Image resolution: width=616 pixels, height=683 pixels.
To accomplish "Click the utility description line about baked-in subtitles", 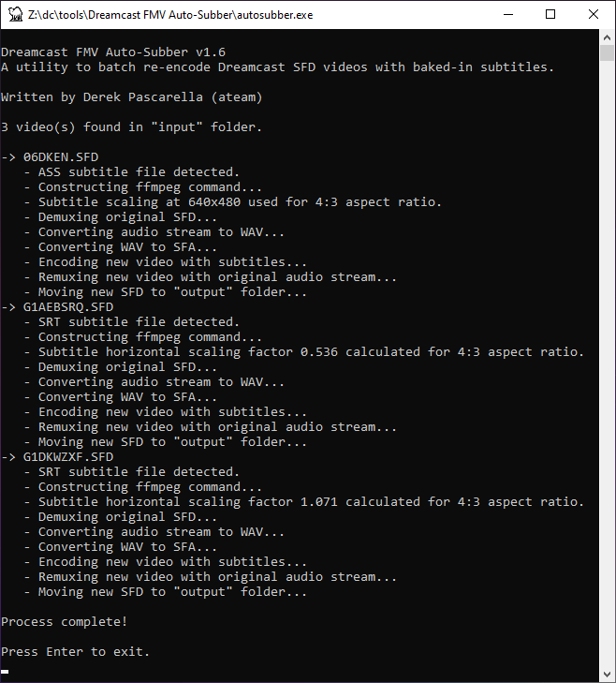I will (x=277, y=67).
